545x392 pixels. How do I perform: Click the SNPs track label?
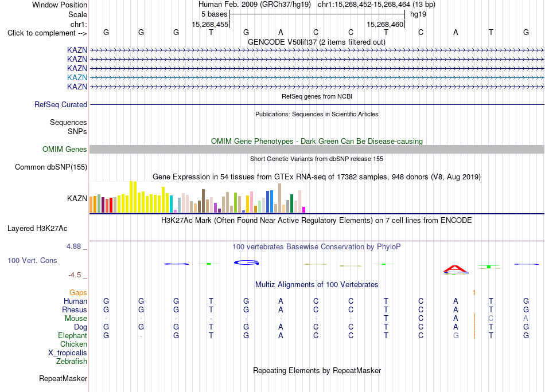77,132
